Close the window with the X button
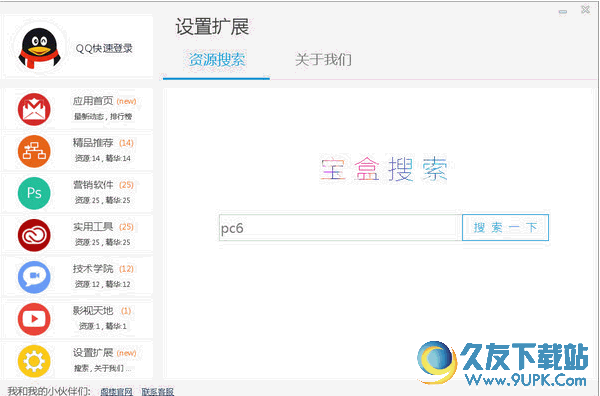Image resolution: width=600 pixels, height=396 pixels. [x=585, y=10]
